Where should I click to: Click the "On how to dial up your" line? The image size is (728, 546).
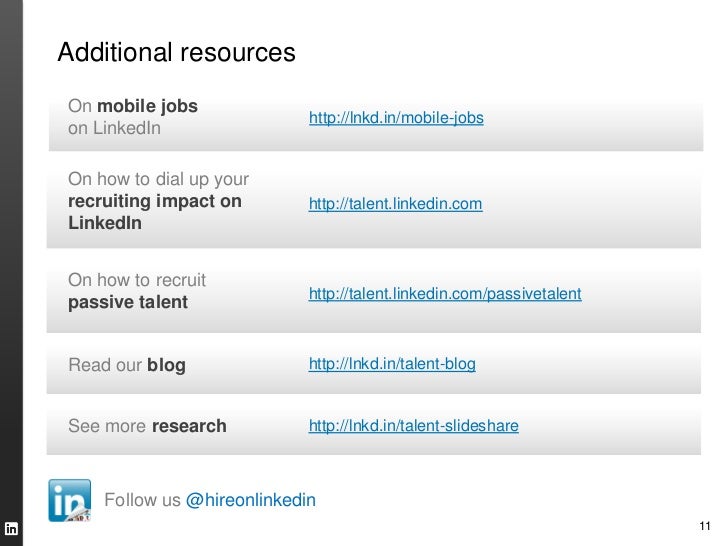[x=158, y=180]
